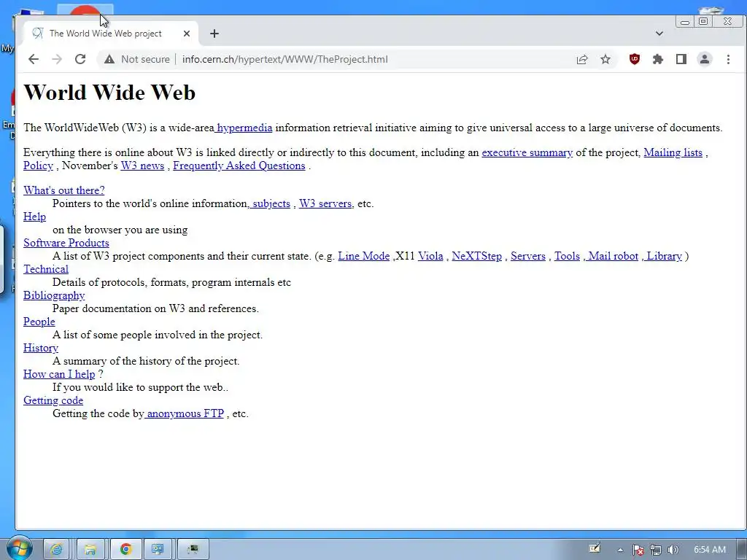Focus the address bar URL

click(x=285, y=59)
